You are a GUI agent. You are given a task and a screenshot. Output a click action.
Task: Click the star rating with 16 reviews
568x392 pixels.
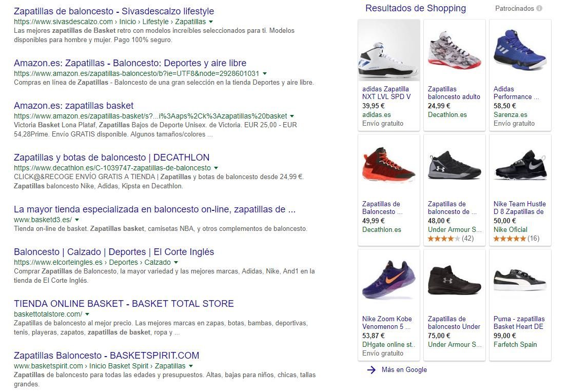(516, 239)
